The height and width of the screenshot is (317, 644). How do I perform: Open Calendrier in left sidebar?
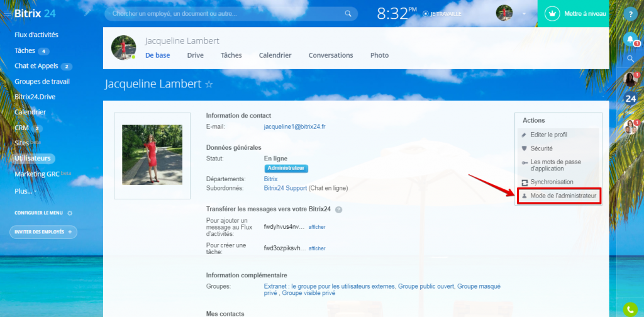click(30, 112)
